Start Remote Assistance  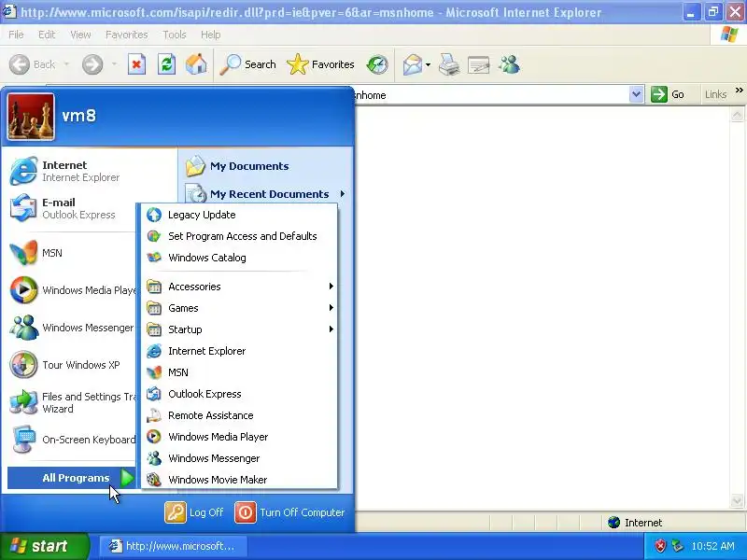point(240,415)
